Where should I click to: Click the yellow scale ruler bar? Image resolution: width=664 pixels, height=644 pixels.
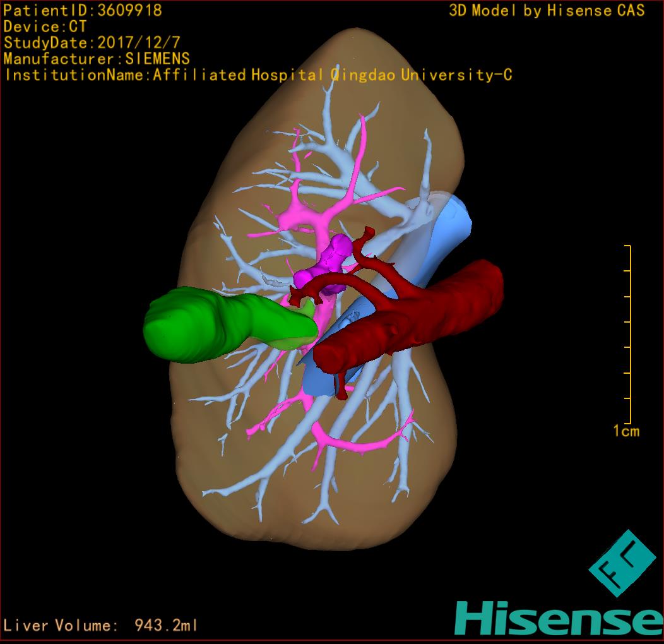(x=629, y=335)
